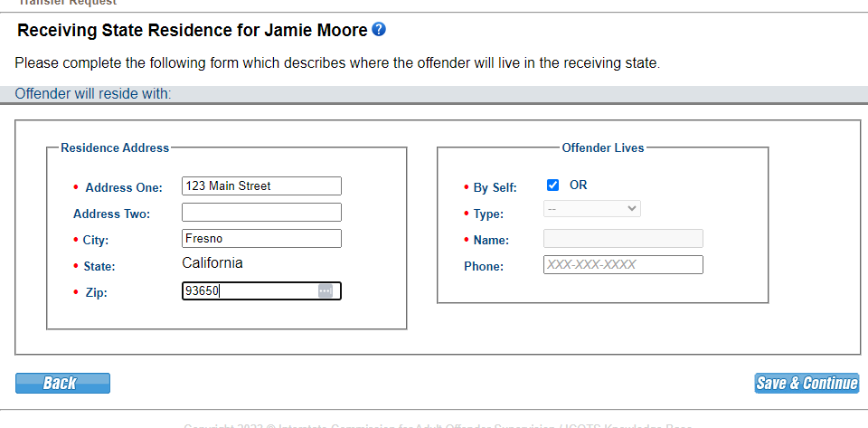Click the Phone input field
The image size is (868, 428).
click(623, 264)
